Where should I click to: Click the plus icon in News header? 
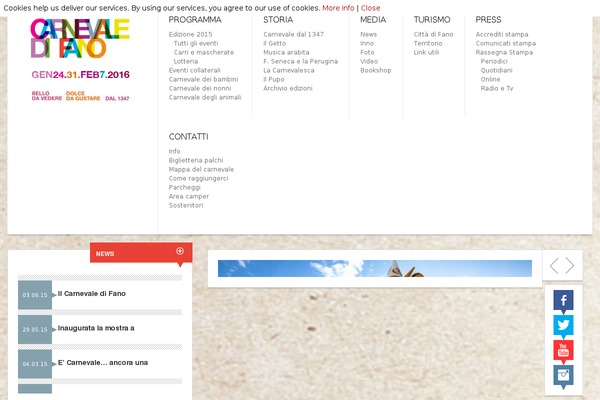pyautogui.click(x=180, y=251)
